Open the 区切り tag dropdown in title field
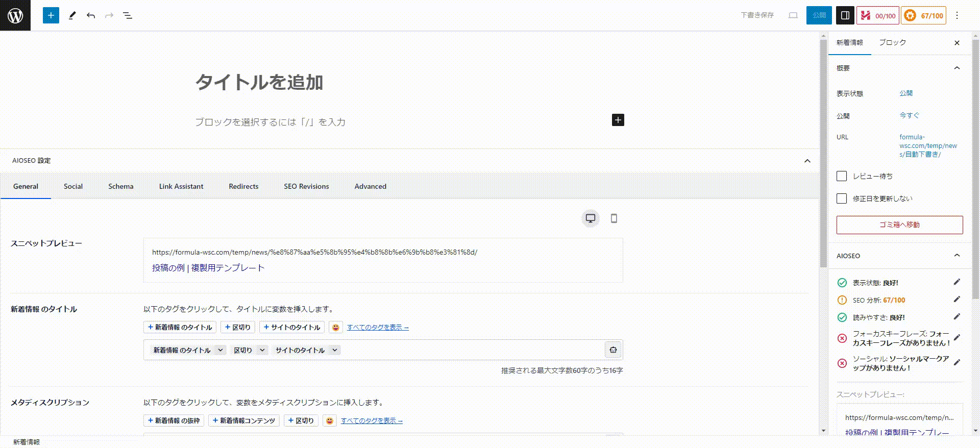 point(262,350)
